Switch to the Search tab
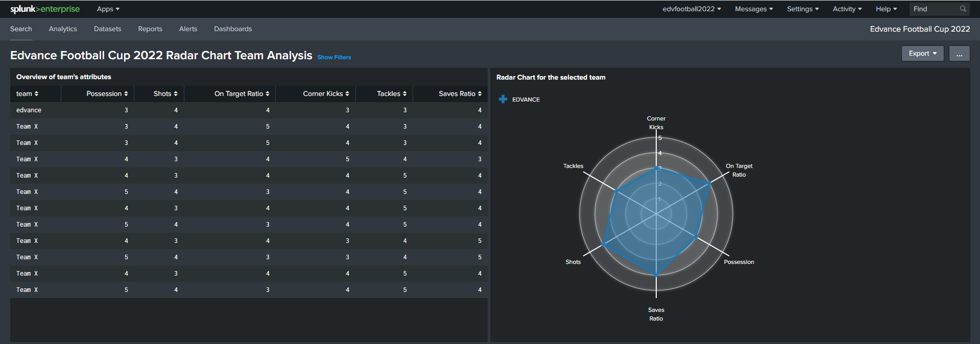This screenshot has width=980, height=344. pyautogui.click(x=21, y=29)
